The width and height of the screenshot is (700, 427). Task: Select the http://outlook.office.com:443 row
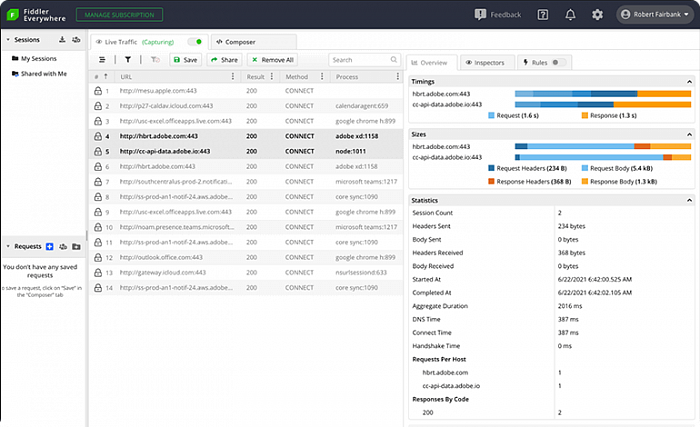[246, 257]
